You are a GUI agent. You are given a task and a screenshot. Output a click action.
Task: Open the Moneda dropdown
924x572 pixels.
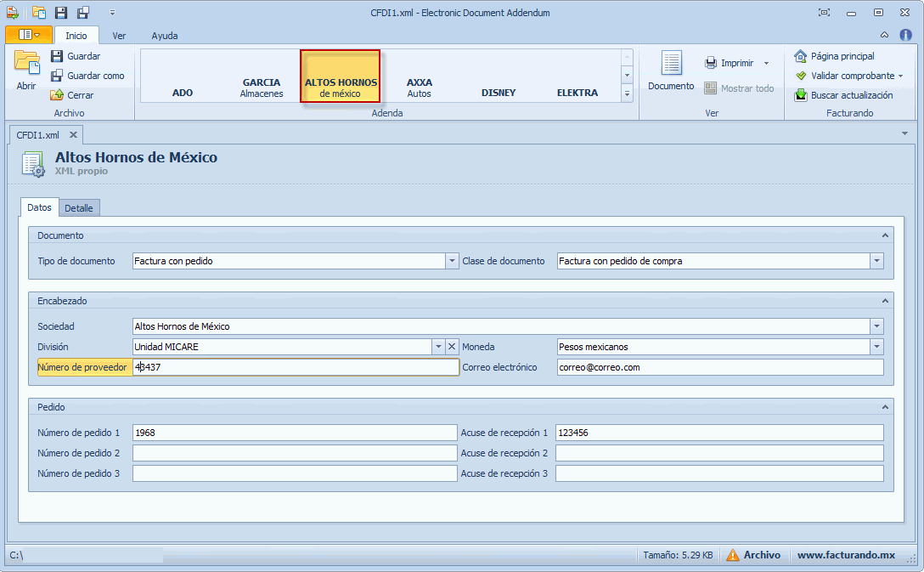[x=876, y=347]
